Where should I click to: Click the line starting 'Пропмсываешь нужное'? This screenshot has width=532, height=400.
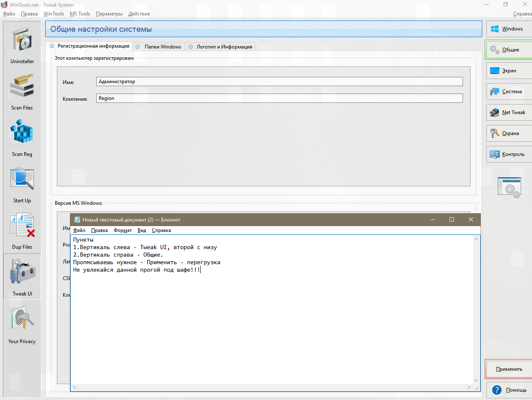tap(146, 262)
